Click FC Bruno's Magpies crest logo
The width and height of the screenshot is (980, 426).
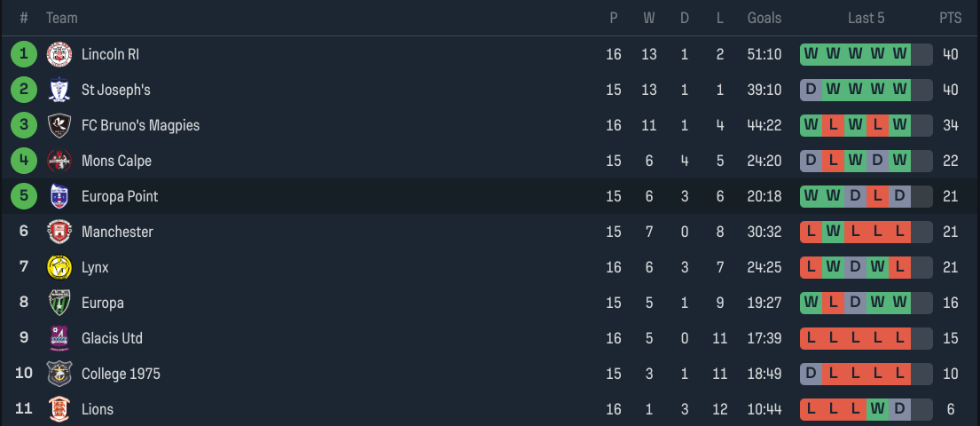59,126
